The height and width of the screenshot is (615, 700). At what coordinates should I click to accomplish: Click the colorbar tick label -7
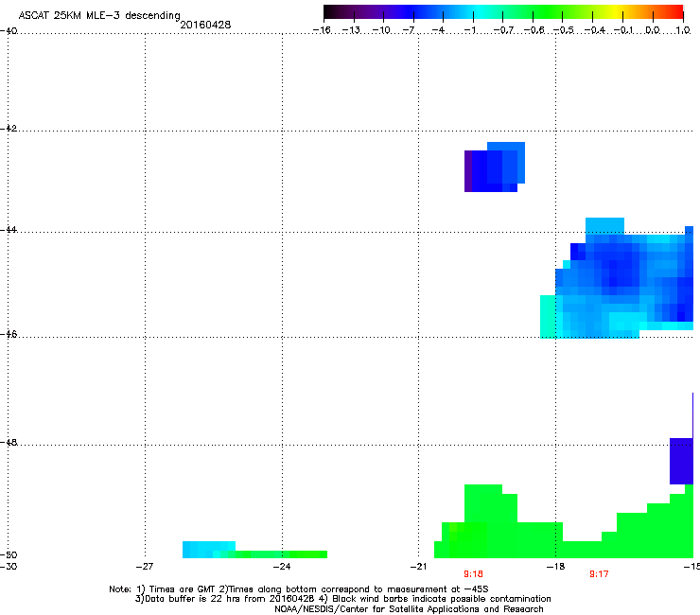[x=409, y=30]
